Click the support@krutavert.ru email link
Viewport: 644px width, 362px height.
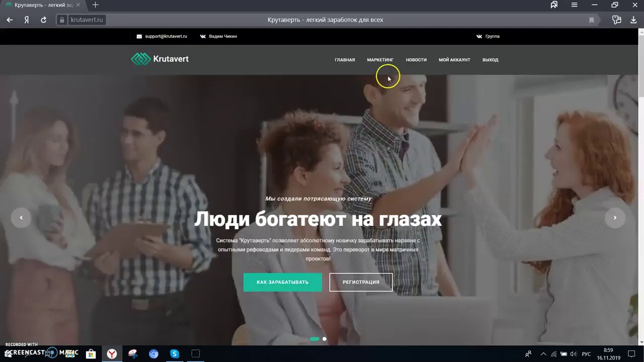[x=162, y=36]
